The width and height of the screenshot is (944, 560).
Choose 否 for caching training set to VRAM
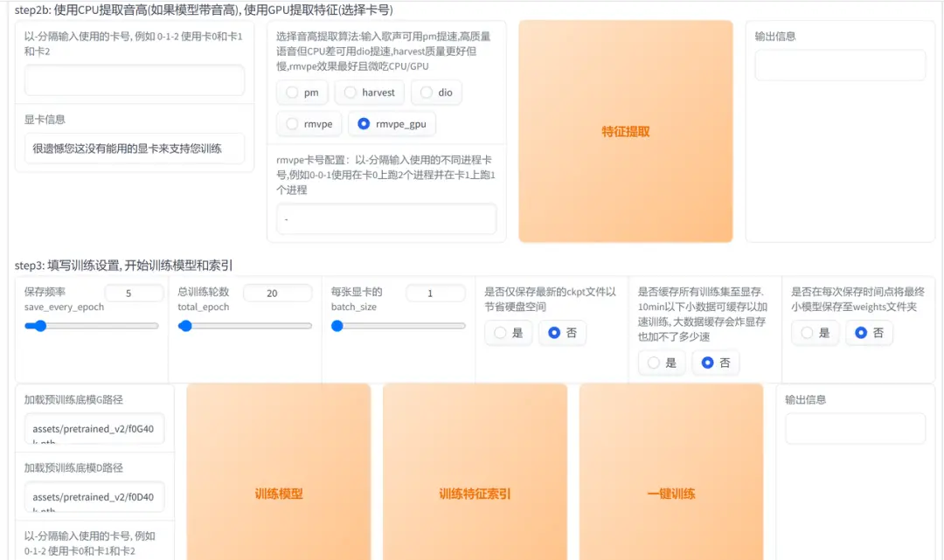click(716, 363)
